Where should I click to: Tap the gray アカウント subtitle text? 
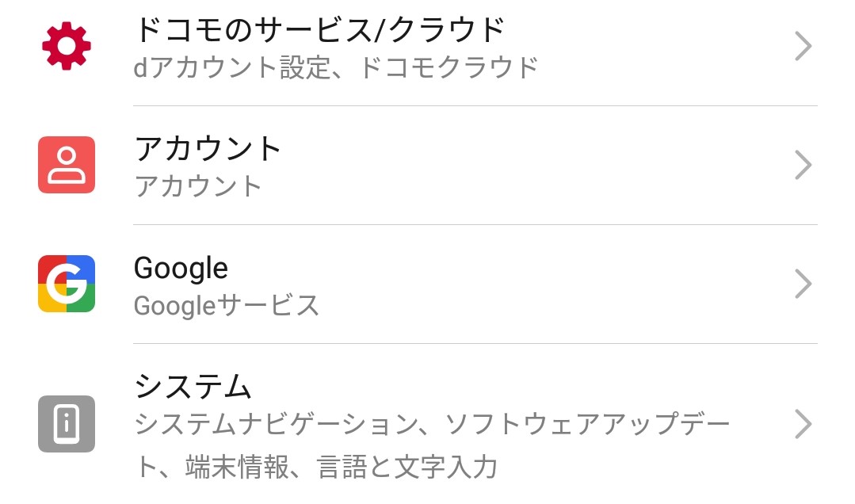tap(198, 186)
